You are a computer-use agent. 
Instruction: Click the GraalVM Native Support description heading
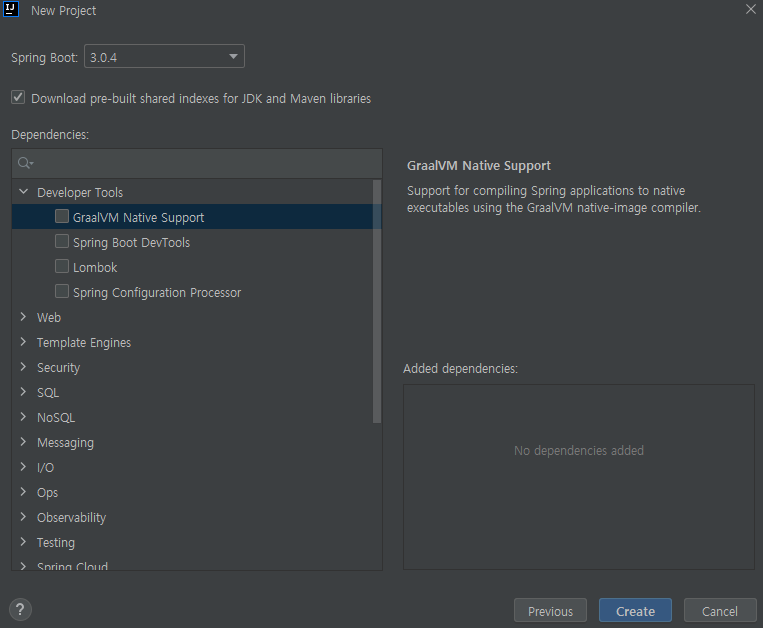tap(479, 165)
